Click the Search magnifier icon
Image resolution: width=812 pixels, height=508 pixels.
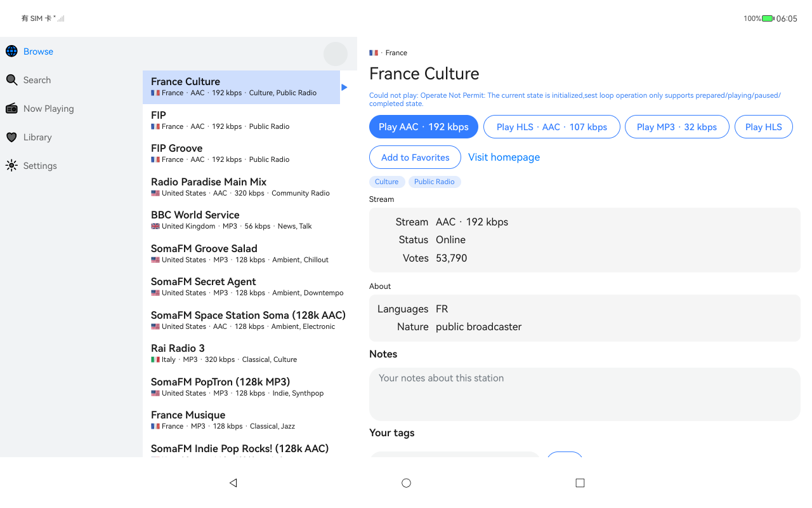(x=11, y=80)
